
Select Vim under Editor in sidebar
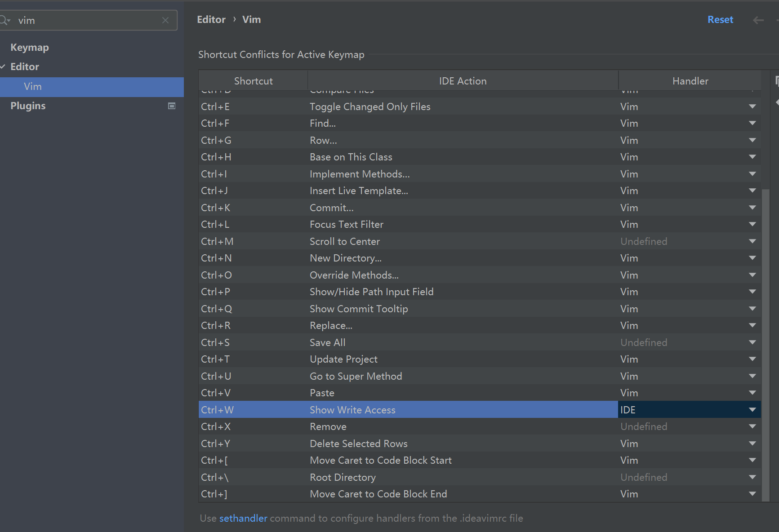tap(33, 86)
